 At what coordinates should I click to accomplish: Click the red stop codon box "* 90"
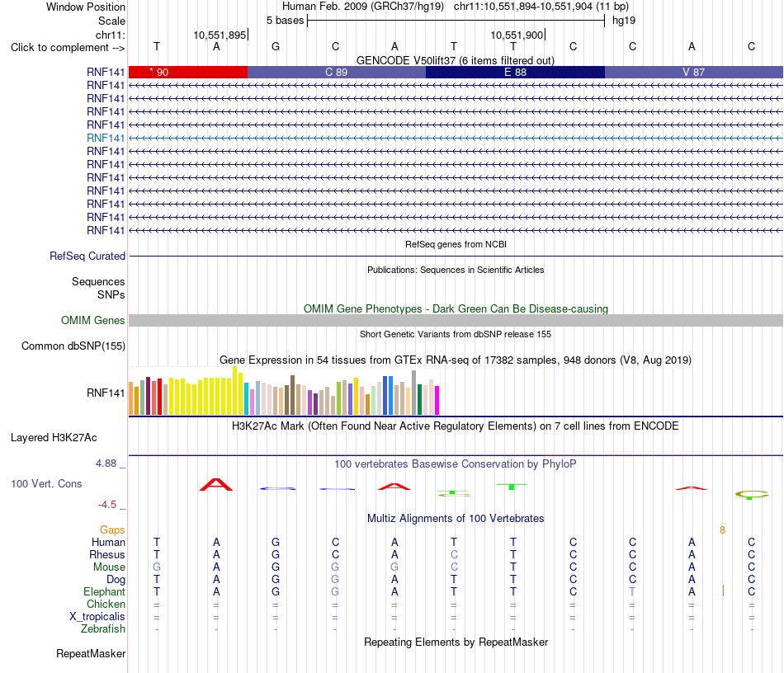pyautogui.click(x=188, y=72)
